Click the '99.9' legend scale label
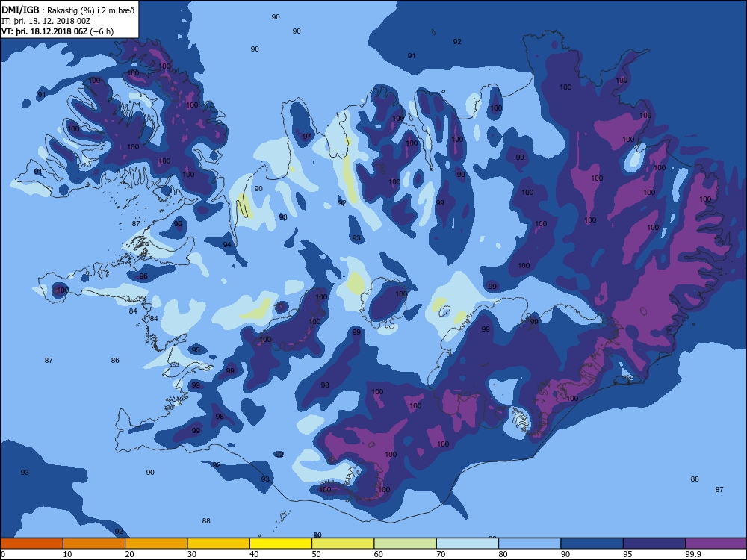This screenshot has height=560, width=747. (692, 554)
